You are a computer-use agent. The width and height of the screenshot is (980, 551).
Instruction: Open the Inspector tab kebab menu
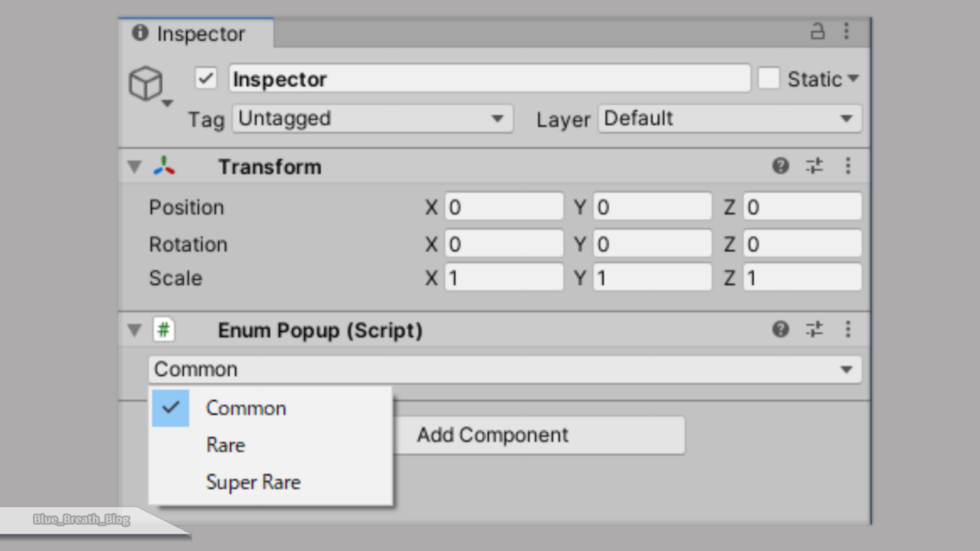pos(847,31)
